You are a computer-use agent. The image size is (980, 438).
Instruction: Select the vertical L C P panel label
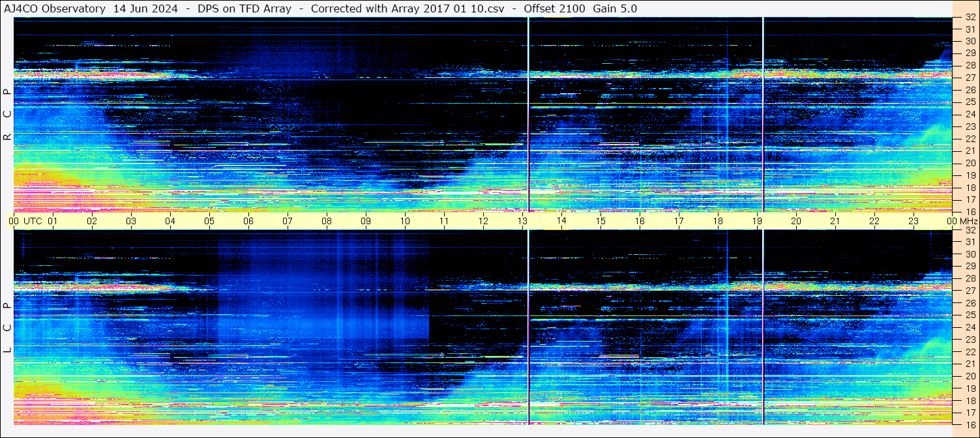pos(7,327)
